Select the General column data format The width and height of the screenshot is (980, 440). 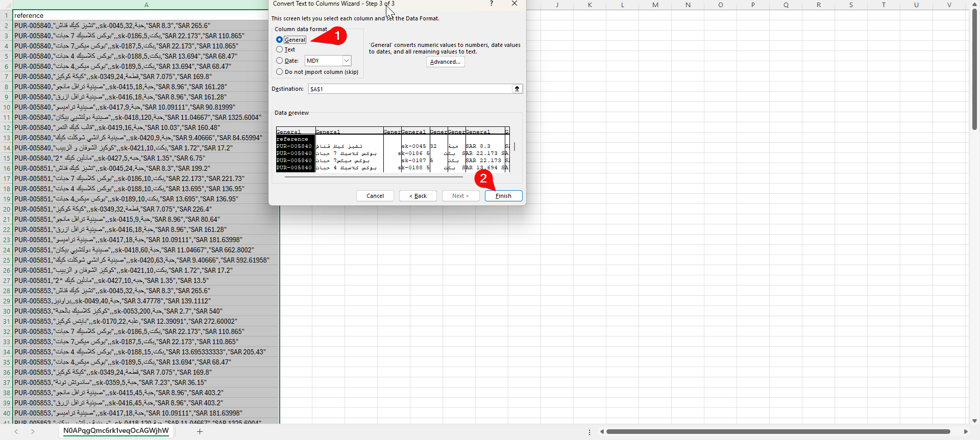tap(280, 40)
